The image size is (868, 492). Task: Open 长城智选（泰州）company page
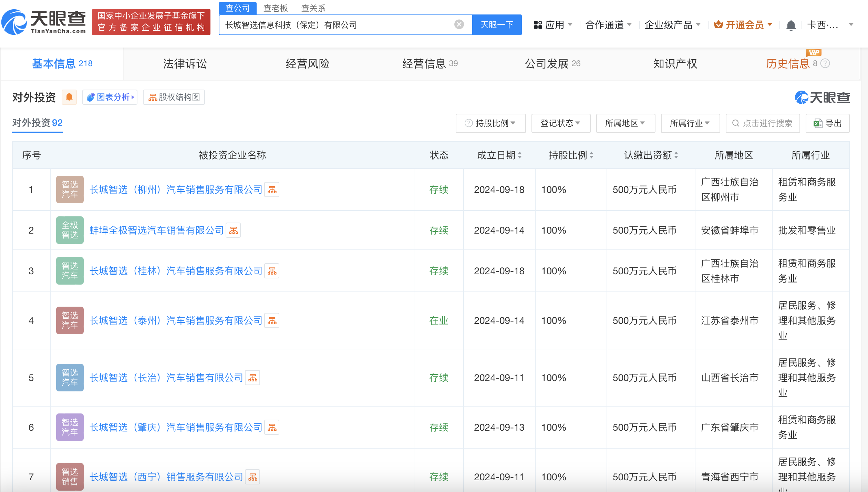pos(176,320)
